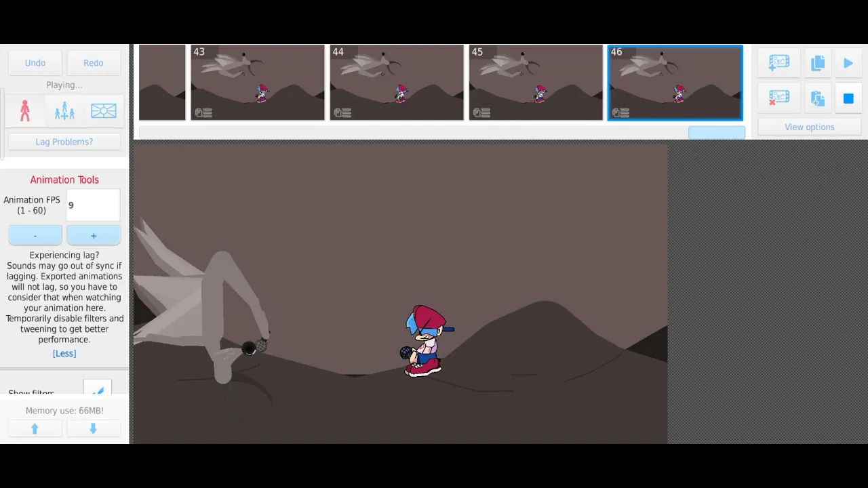The width and height of the screenshot is (868, 488).
Task: Focus the Animation FPS input field
Action: tap(94, 205)
